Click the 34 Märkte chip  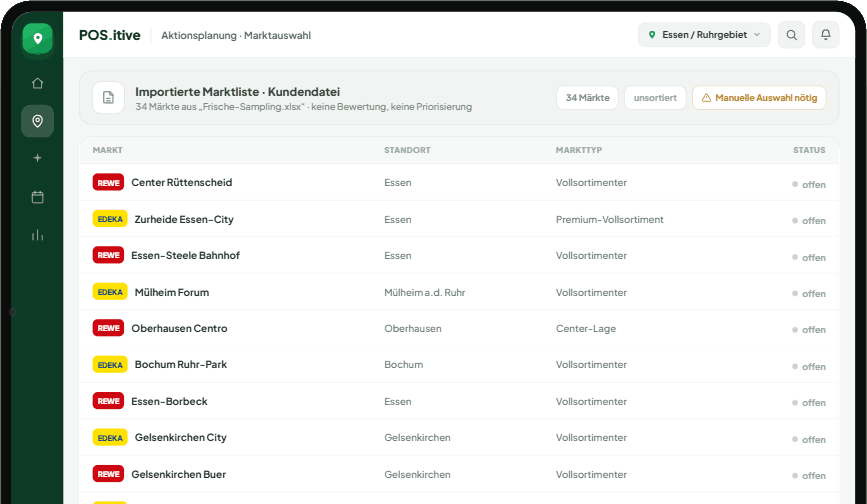pyautogui.click(x=587, y=98)
